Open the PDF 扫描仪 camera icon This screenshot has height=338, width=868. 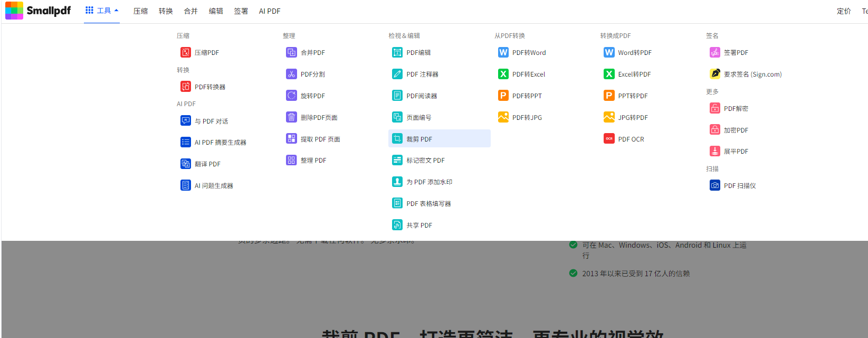(715, 185)
